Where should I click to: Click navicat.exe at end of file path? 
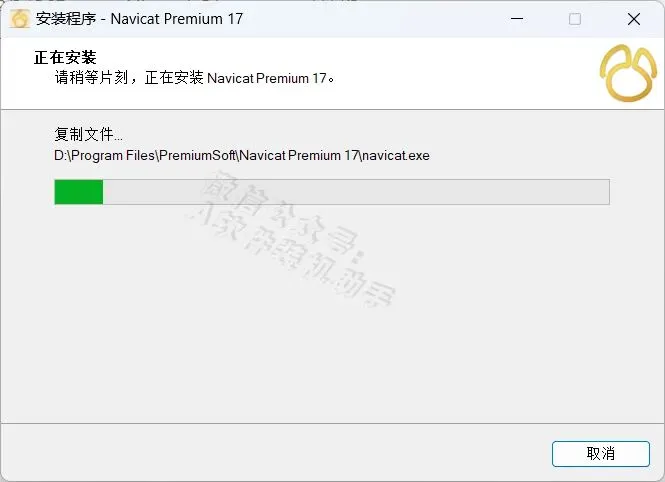click(x=396, y=156)
